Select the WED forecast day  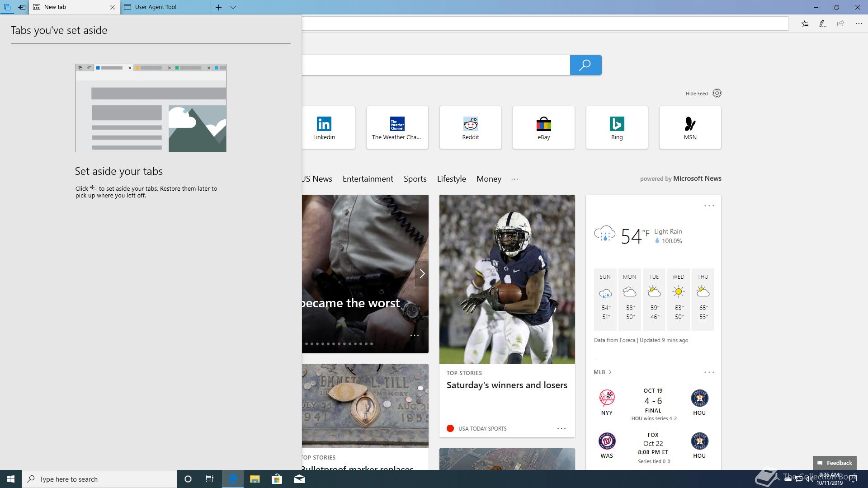click(x=679, y=299)
